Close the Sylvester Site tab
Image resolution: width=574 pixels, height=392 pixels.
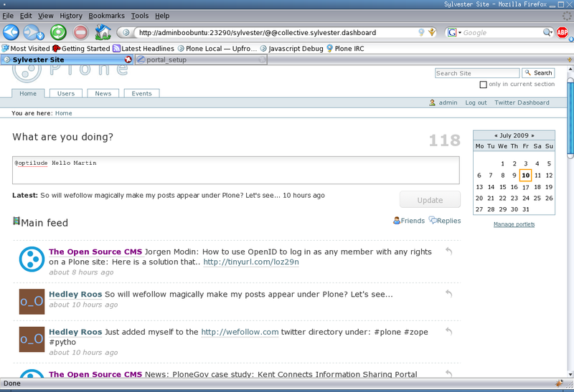128,60
